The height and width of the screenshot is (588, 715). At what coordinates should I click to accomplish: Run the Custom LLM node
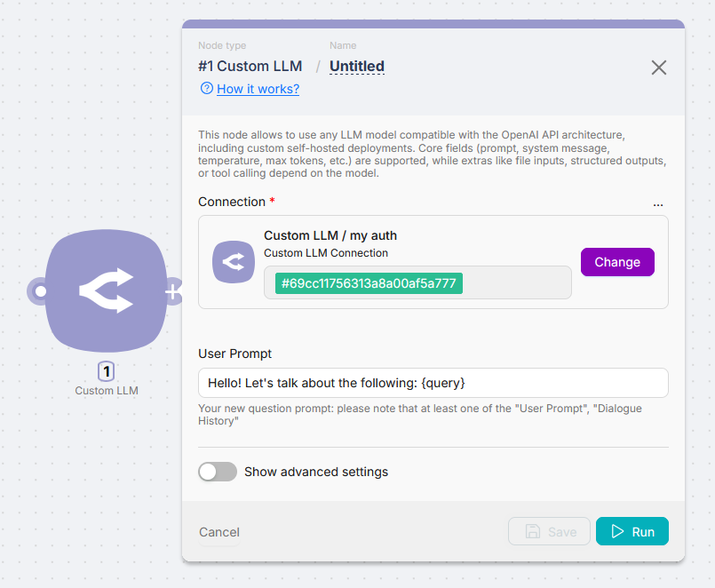[632, 531]
